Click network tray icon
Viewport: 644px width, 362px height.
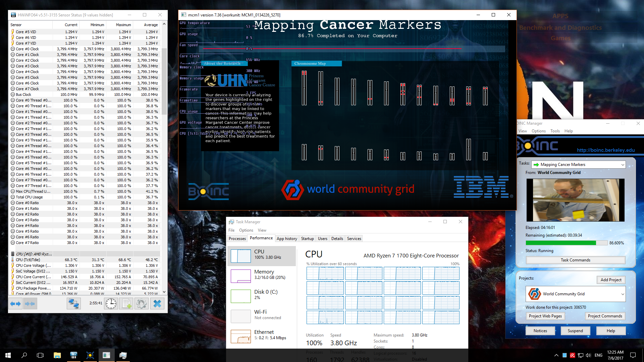pyautogui.click(x=581, y=355)
